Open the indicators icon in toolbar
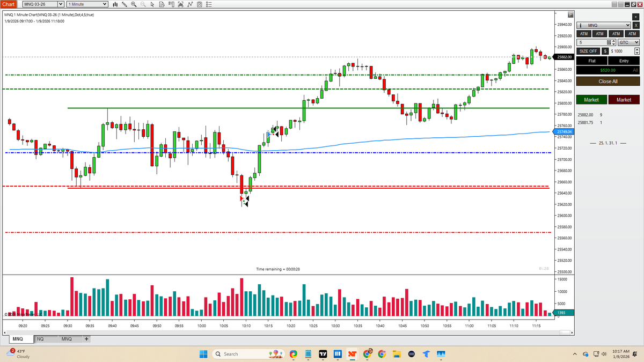This screenshot has width=644, height=362. [x=190, y=4]
